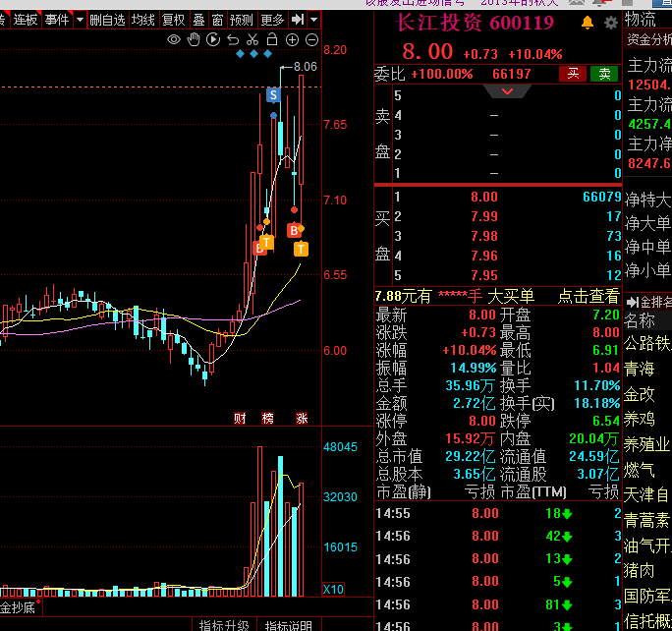This screenshot has width=672, height=631.
Task: Click the 财 event tag on chart
Action: 240,418
